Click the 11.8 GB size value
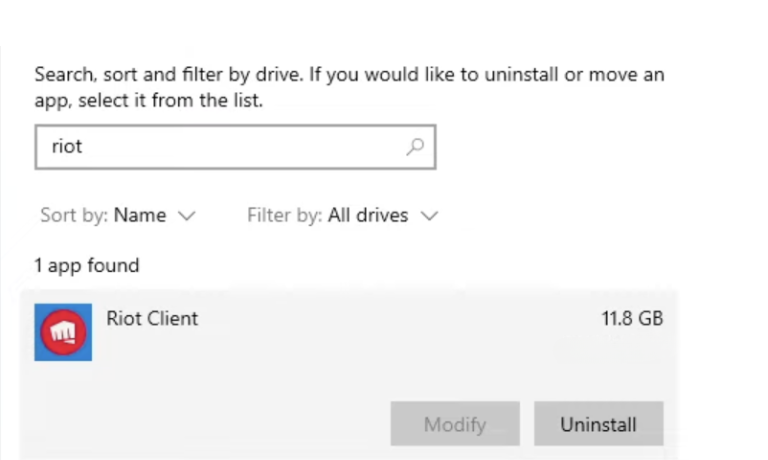This screenshot has height=460, width=768. point(632,319)
